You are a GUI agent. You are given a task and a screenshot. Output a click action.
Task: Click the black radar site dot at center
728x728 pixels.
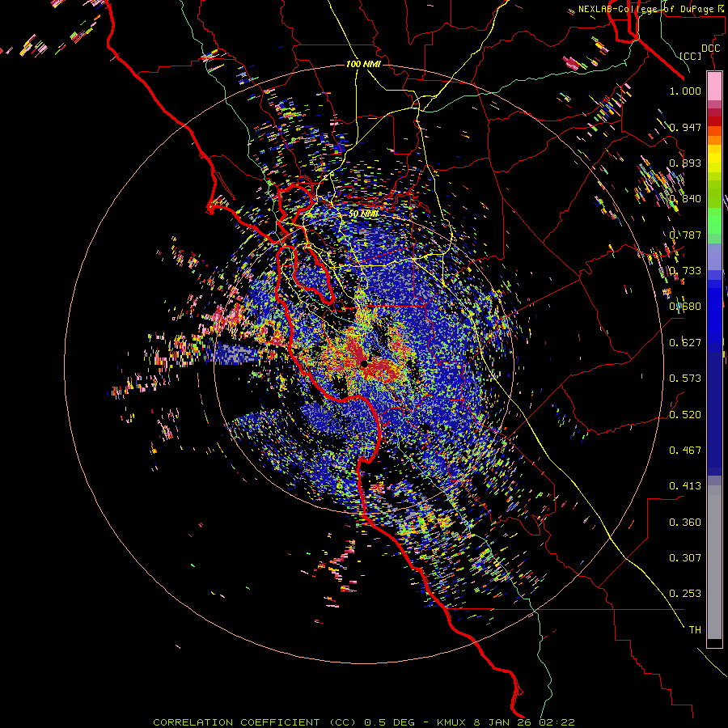point(364,363)
